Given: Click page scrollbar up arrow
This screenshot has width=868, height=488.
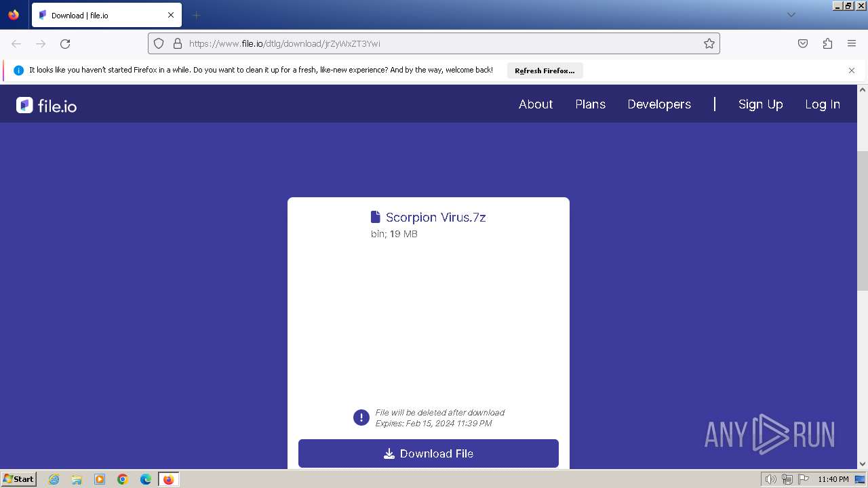Looking at the screenshot, I should click(x=863, y=89).
